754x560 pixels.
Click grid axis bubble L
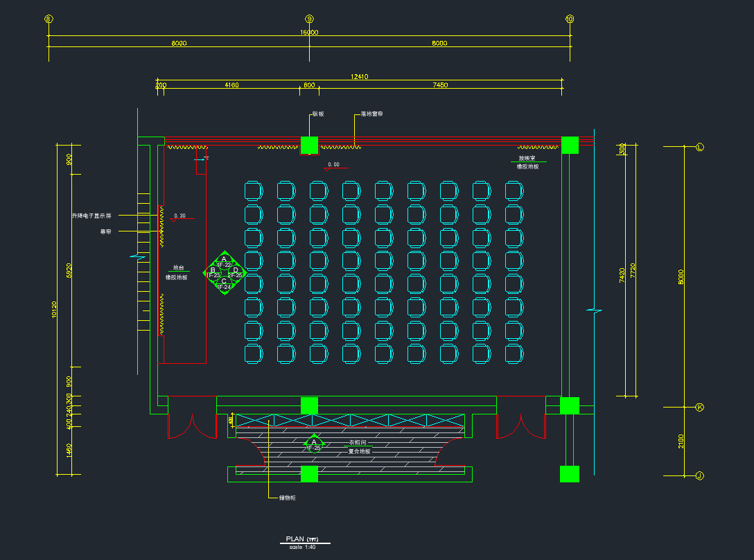click(699, 147)
